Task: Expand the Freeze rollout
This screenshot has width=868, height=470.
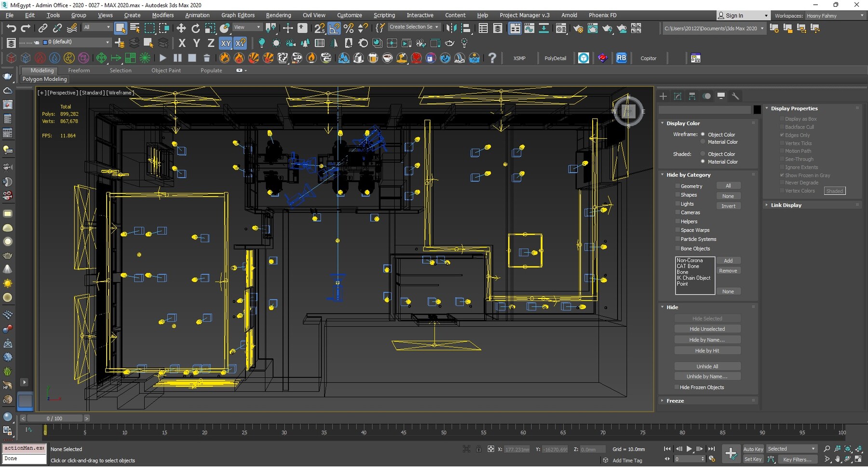Action: tap(675, 401)
